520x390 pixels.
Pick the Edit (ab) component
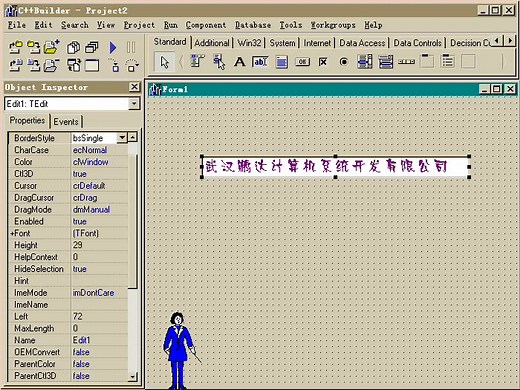pos(260,62)
